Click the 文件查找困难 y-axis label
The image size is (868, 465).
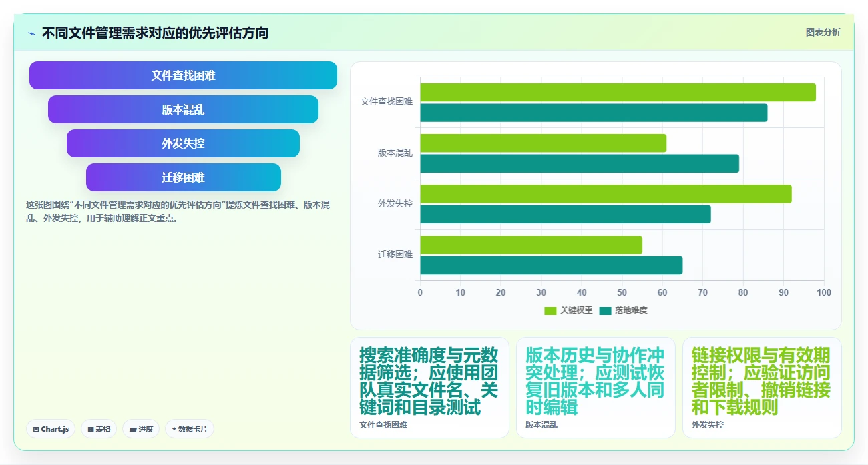click(x=387, y=102)
